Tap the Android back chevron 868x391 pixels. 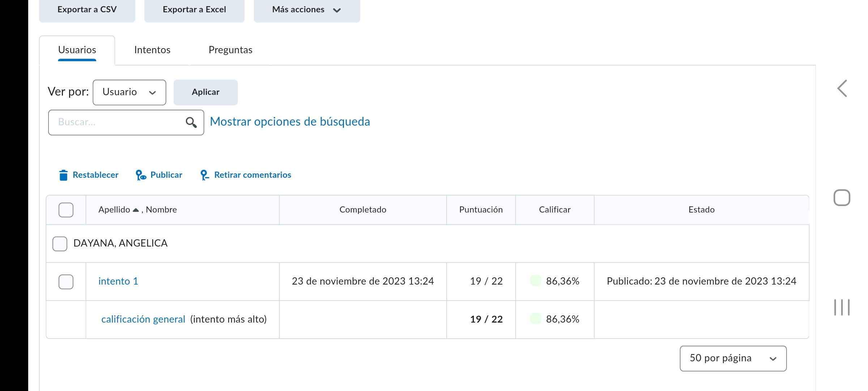(842, 88)
